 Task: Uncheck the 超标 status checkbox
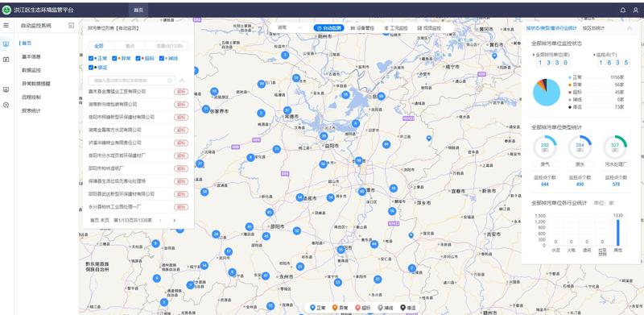(138, 58)
